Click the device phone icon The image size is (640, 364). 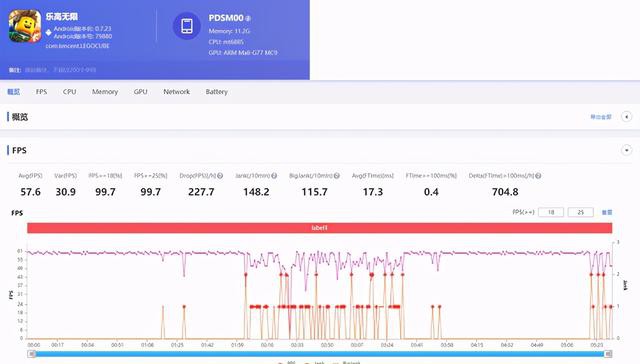[187, 26]
